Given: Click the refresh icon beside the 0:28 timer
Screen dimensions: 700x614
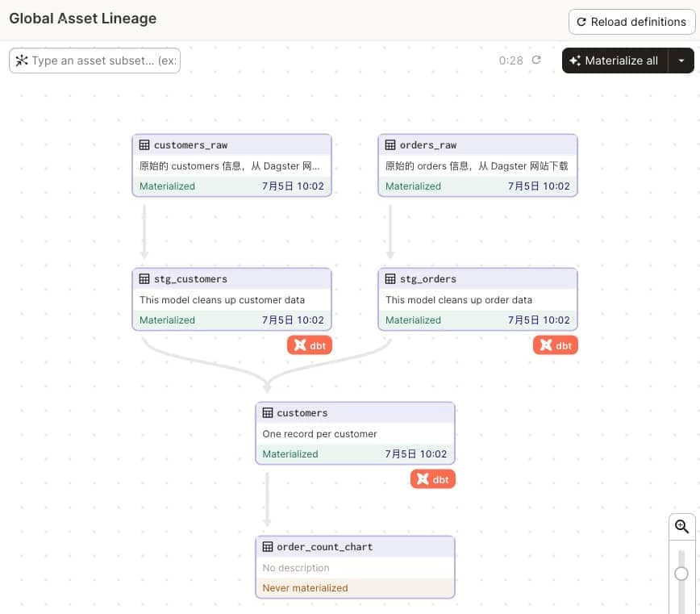Looking at the screenshot, I should [x=536, y=61].
